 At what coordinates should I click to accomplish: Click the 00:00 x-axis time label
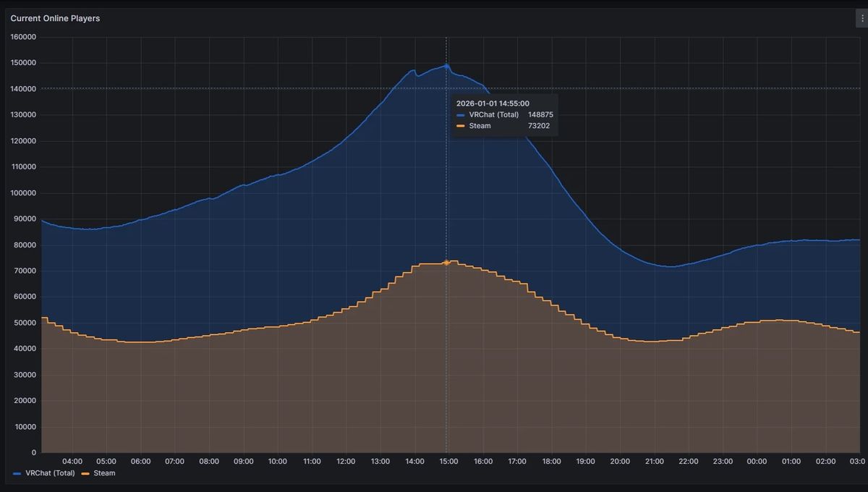[757, 462]
